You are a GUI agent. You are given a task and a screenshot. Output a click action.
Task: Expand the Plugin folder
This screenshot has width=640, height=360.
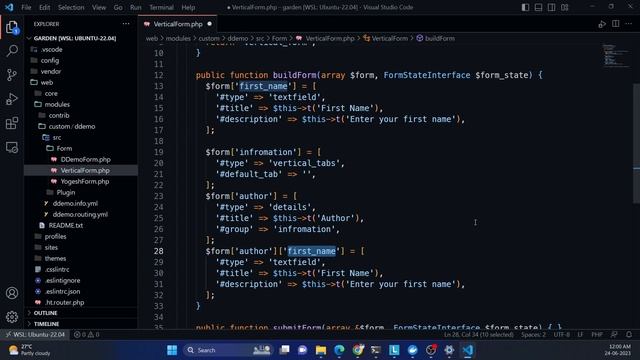coord(65,193)
